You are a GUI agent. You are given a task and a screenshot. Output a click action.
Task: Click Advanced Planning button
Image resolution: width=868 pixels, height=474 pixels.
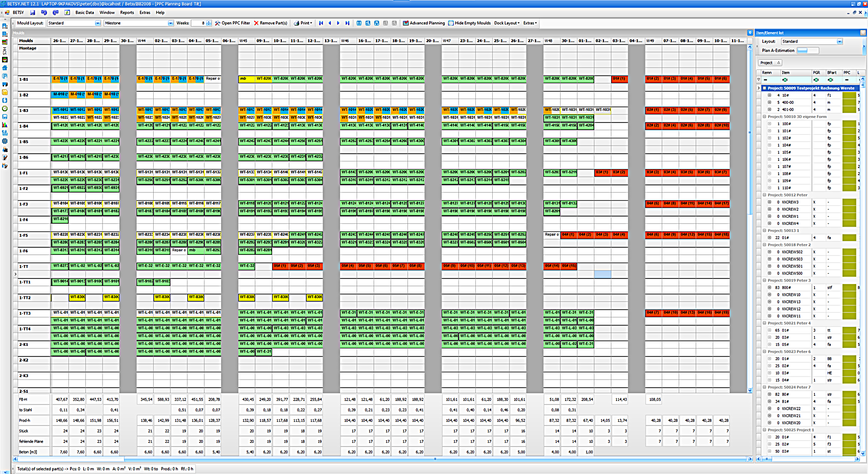click(x=424, y=23)
